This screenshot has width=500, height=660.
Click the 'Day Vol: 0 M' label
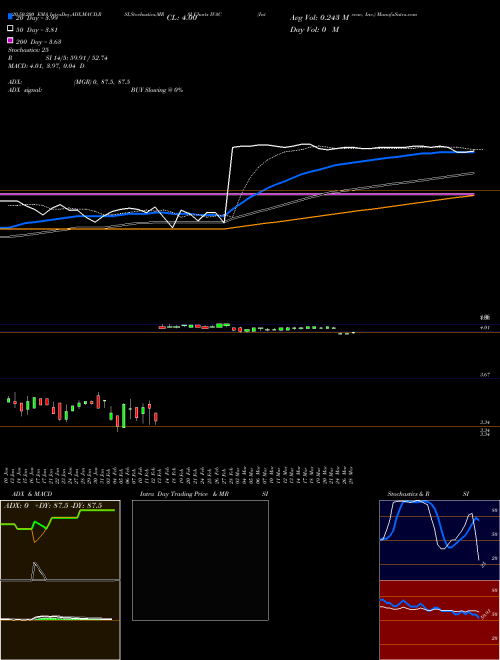tap(314, 29)
